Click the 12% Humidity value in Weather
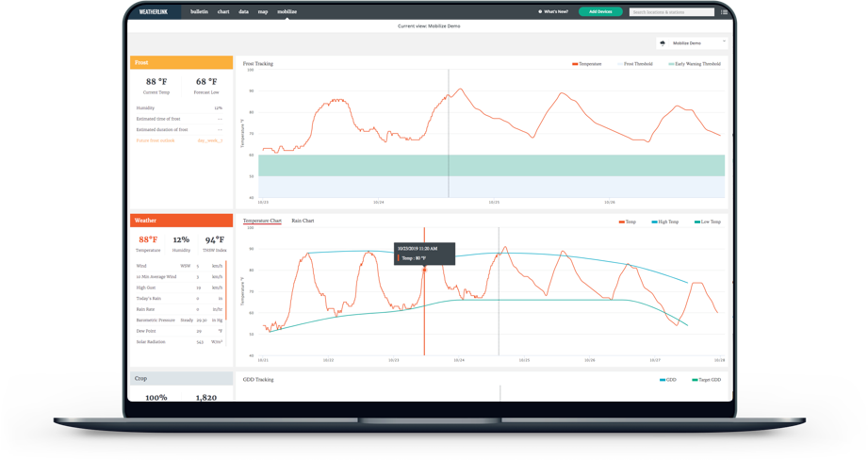The height and width of the screenshot is (460, 868). point(181,240)
